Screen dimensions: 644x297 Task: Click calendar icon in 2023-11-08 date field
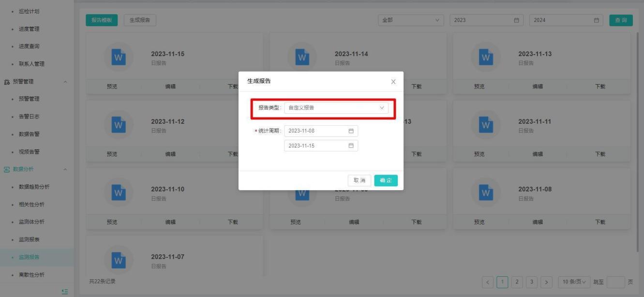coord(351,131)
